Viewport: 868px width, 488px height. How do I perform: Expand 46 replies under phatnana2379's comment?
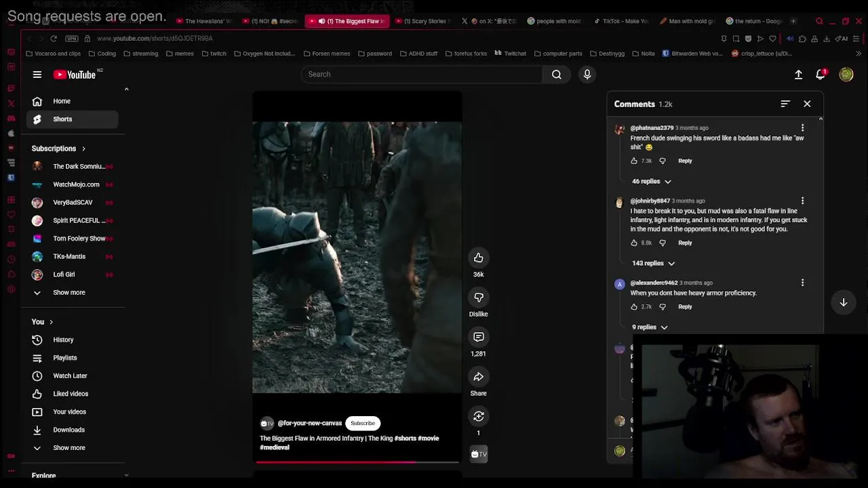coord(652,182)
